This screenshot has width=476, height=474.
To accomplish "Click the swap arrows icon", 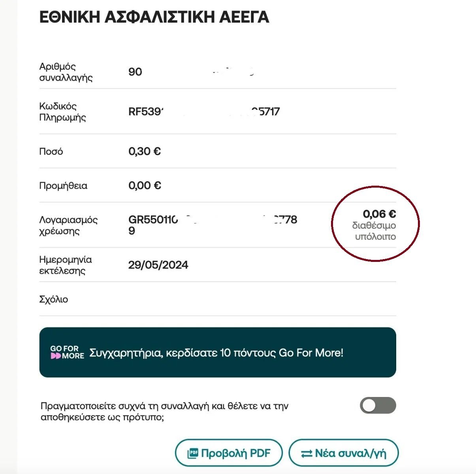I will pos(307,453).
